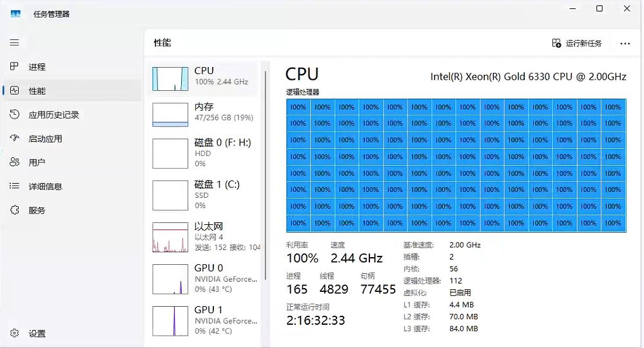
Task: Minimize the Task Manager window
Action: coord(572,8)
